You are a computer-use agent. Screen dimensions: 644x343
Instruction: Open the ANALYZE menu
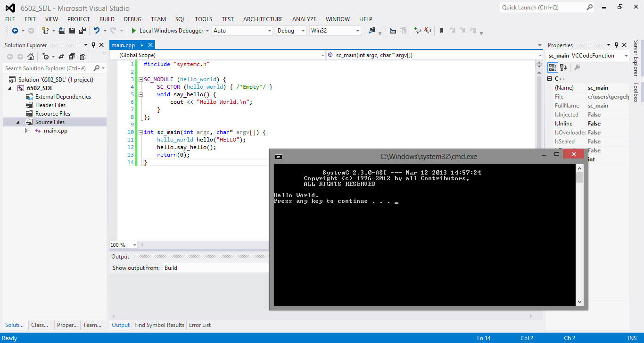[x=304, y=19]
